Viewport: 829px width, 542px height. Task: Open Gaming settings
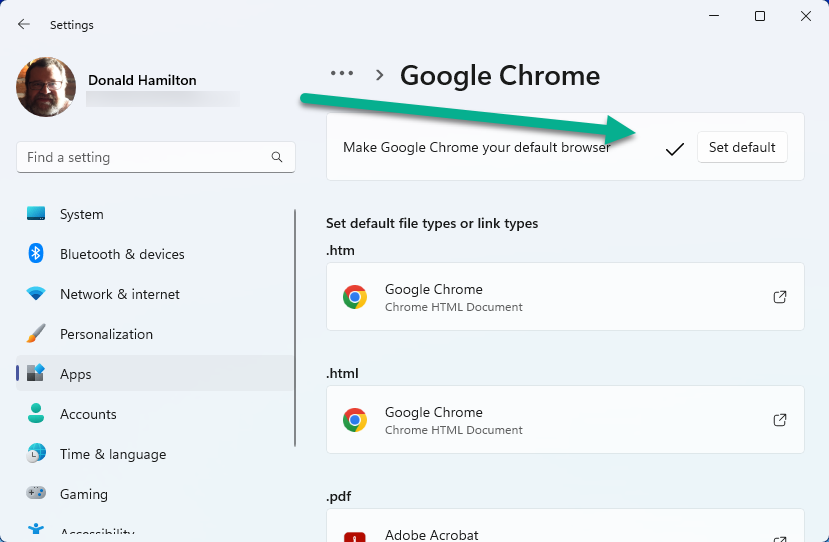(x=155, y=494)
